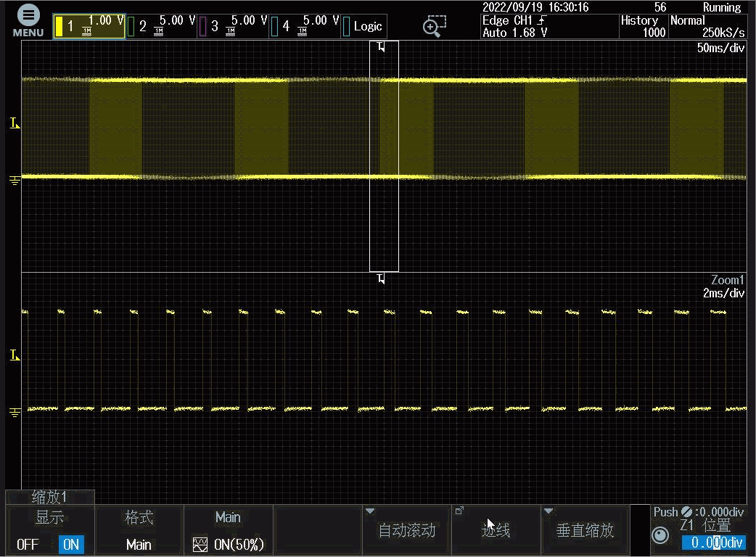The width and height of the screenshot is (756, 557).
Task: Open the History 1000 panel
Action: click(643, 27)
